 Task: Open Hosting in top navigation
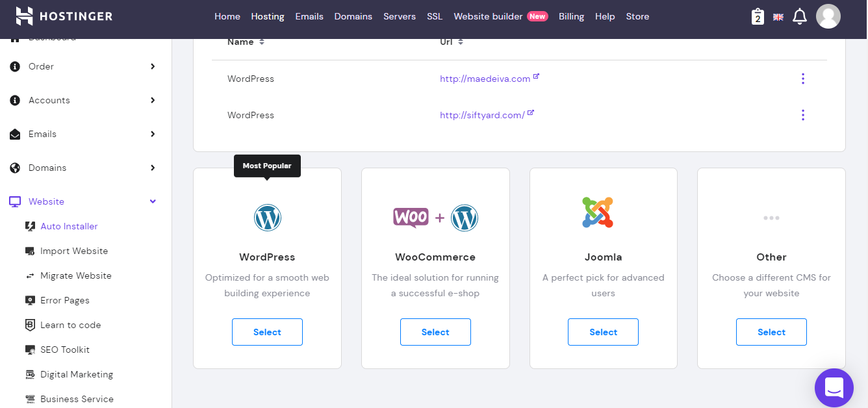(x=268, y=16)
